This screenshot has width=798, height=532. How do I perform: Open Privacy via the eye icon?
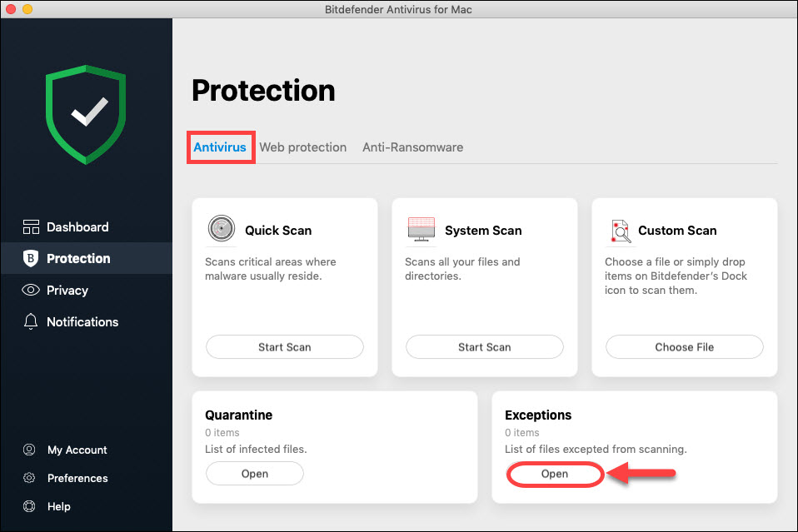pos(31,290)
